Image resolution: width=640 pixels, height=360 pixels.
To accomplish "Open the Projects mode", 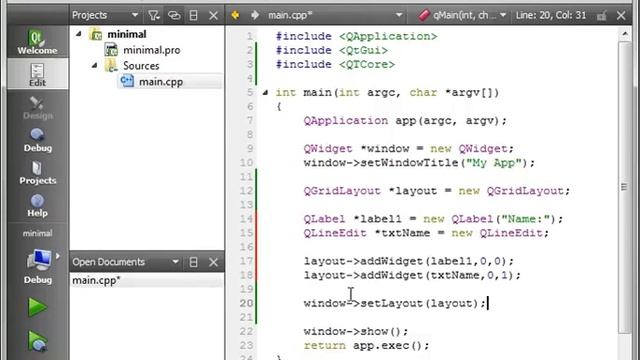I will click(37, 173).
